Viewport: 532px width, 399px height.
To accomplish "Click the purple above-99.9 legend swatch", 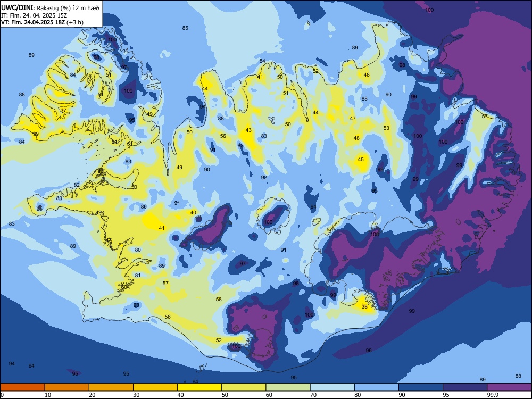I will pyautogui.click(x=509, y=387).
